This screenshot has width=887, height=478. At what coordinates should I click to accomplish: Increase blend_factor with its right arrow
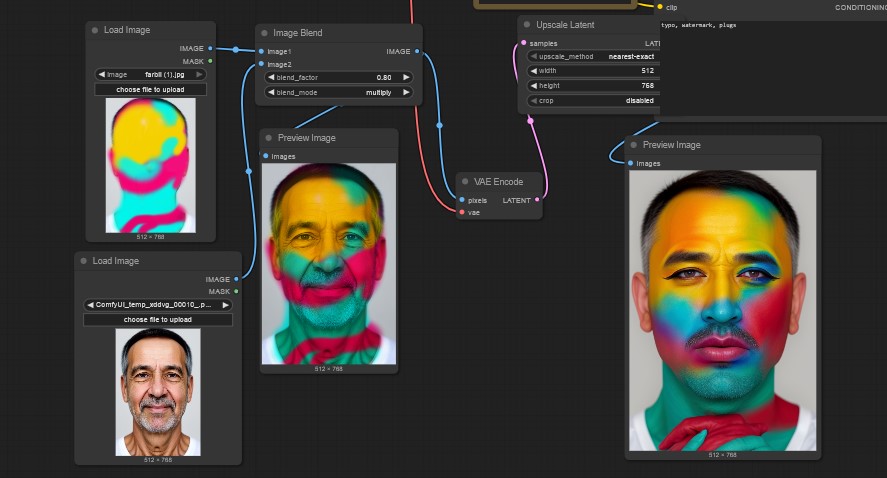tap(406, 77)
